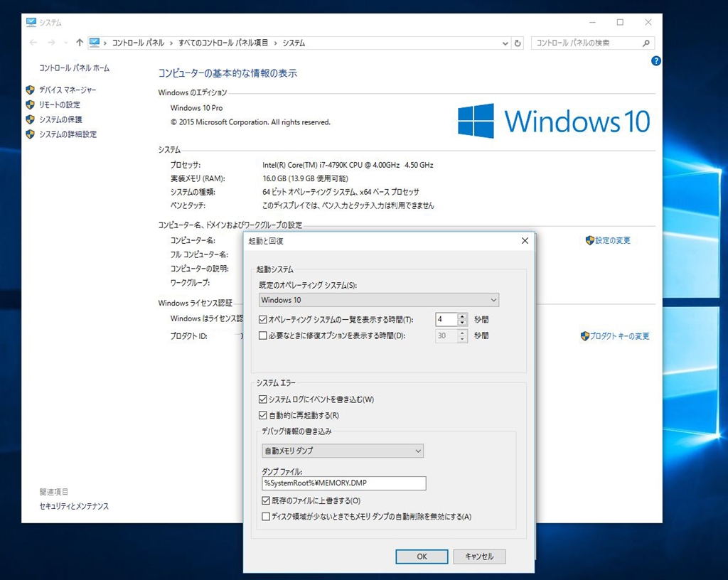Click プロダクト ID: label

(189, 336)
